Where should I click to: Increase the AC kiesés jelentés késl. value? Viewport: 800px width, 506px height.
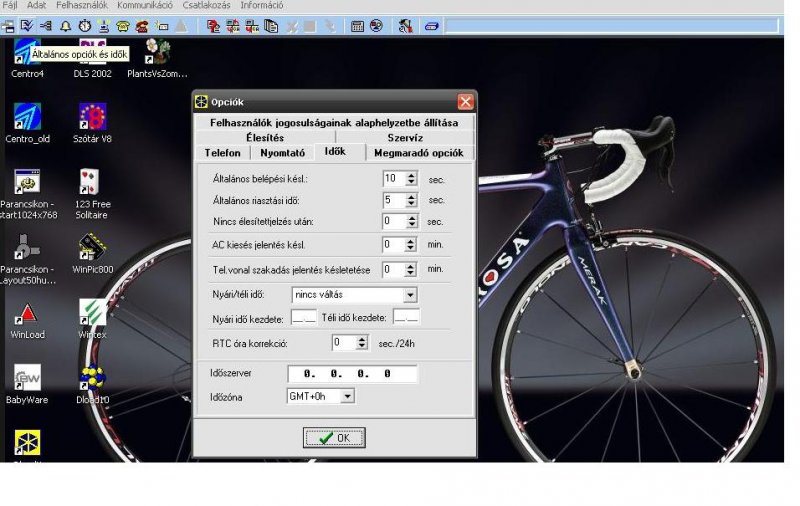[x=411, y=241]
